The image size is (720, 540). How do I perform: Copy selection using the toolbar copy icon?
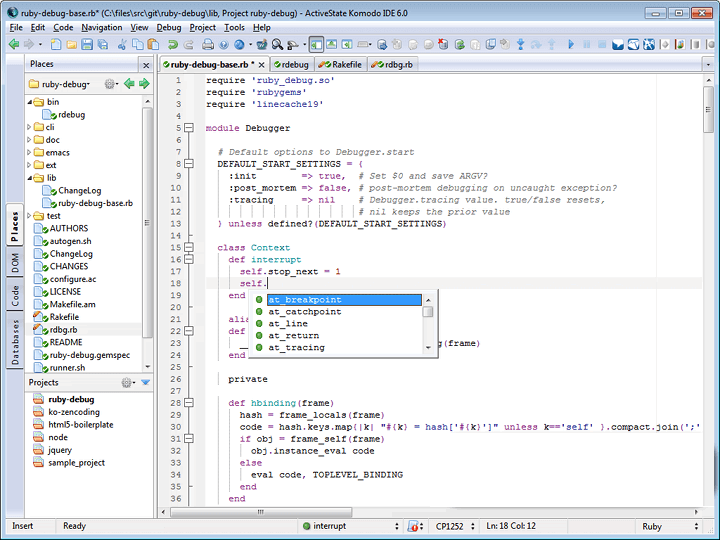[x=137, y=45]
